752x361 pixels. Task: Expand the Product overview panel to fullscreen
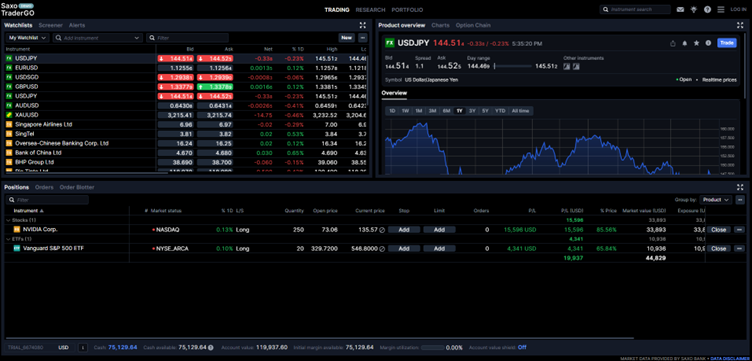[x=740, y=25]
